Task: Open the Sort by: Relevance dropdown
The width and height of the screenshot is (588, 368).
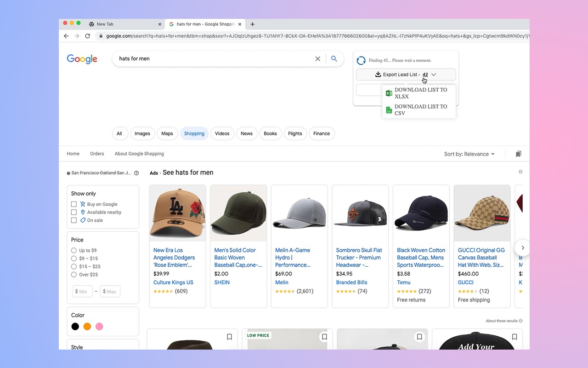Action: (469, 154)
